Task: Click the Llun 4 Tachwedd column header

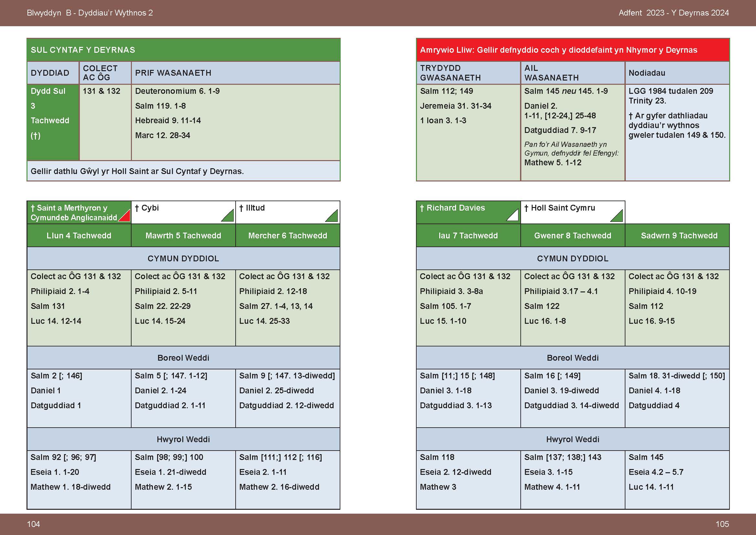Action: click(79, 235)
